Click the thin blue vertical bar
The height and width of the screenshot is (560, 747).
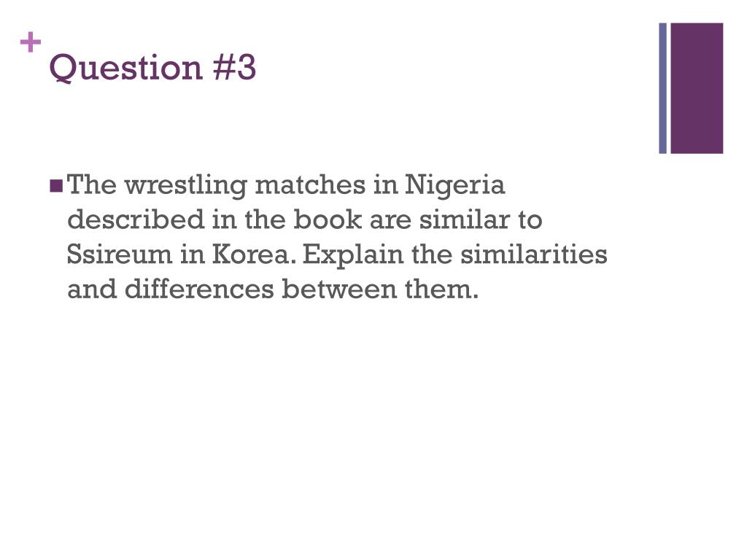coord(662,88)
